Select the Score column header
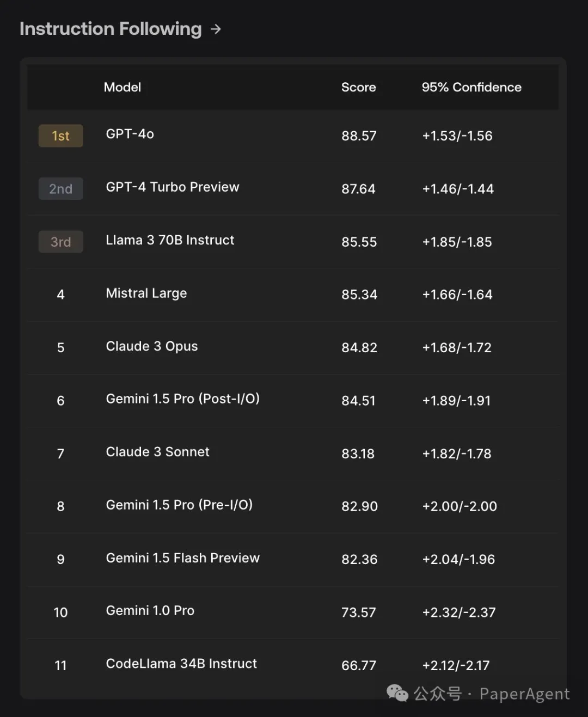Screen dimensions: 588x717 (358, 87)
